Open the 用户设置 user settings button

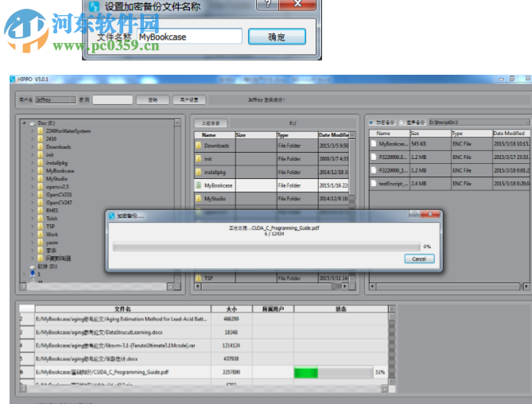tap(189, 99)
